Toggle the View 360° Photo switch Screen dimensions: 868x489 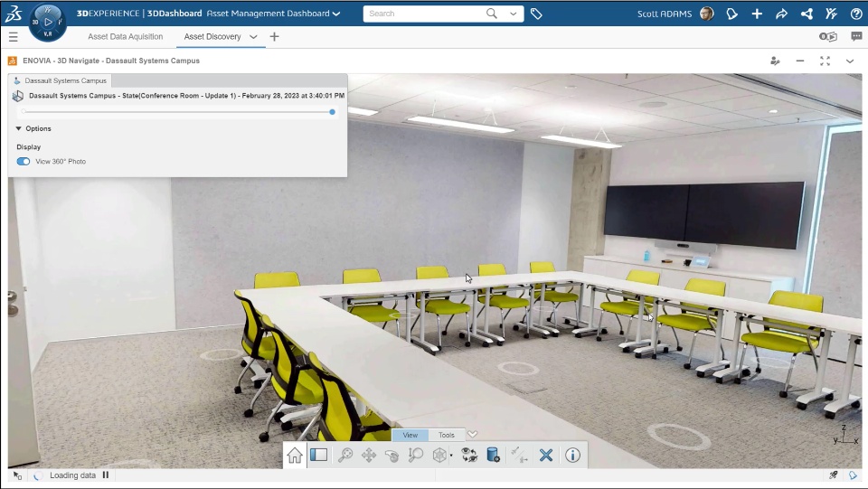pos(24,162)
